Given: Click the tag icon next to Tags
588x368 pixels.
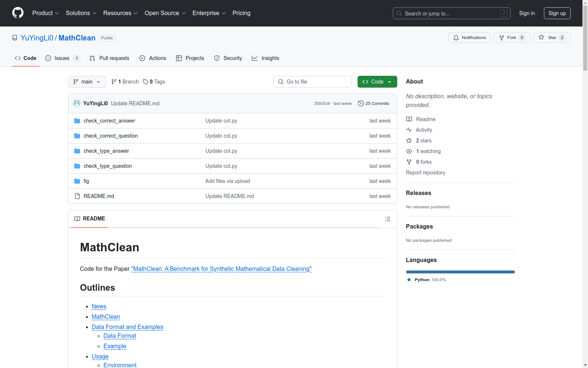Looking at the screenshot, I should click(x=146, y=82).
